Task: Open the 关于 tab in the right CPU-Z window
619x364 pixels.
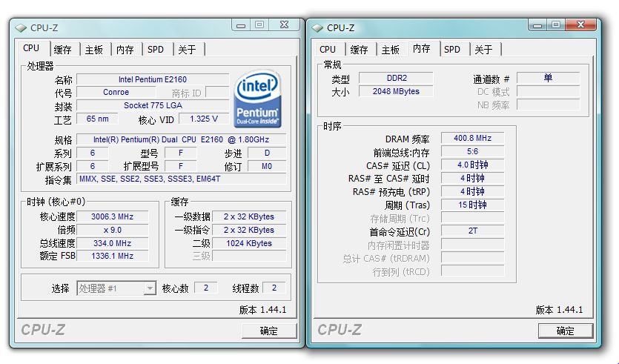Action: click(483, 50)
